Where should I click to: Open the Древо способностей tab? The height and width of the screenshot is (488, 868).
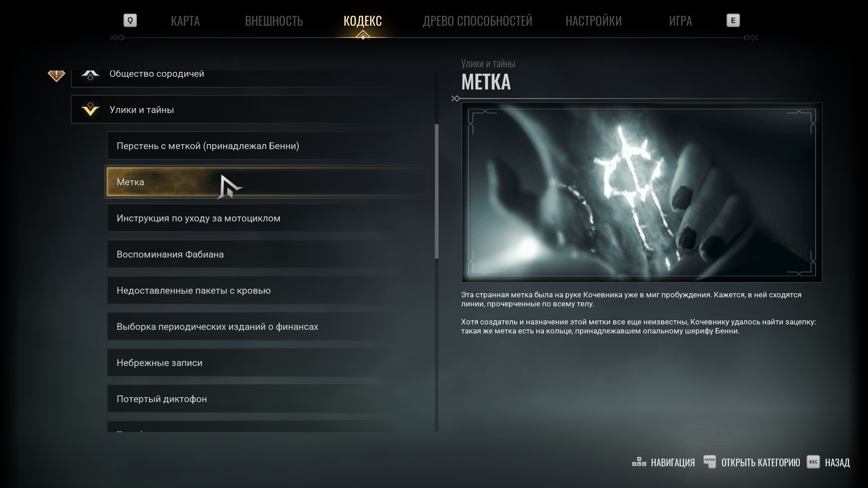click(477, 21)
